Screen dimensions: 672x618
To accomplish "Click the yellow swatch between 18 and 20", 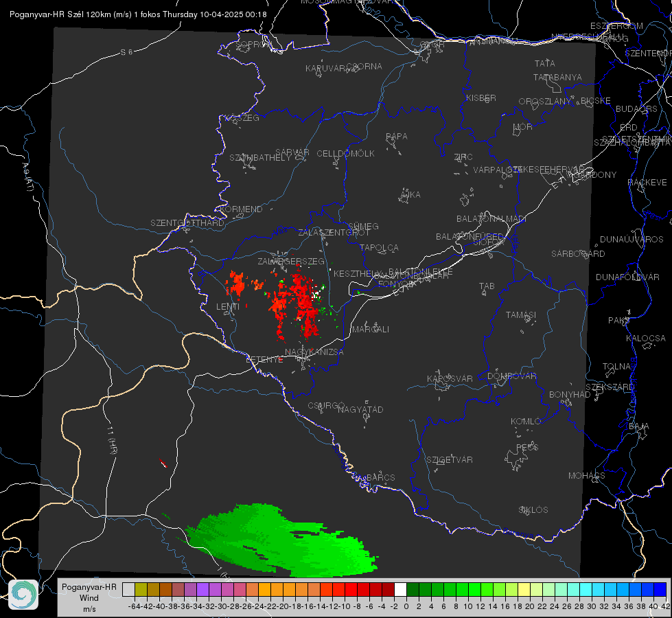I will click(x=524, y=589).
